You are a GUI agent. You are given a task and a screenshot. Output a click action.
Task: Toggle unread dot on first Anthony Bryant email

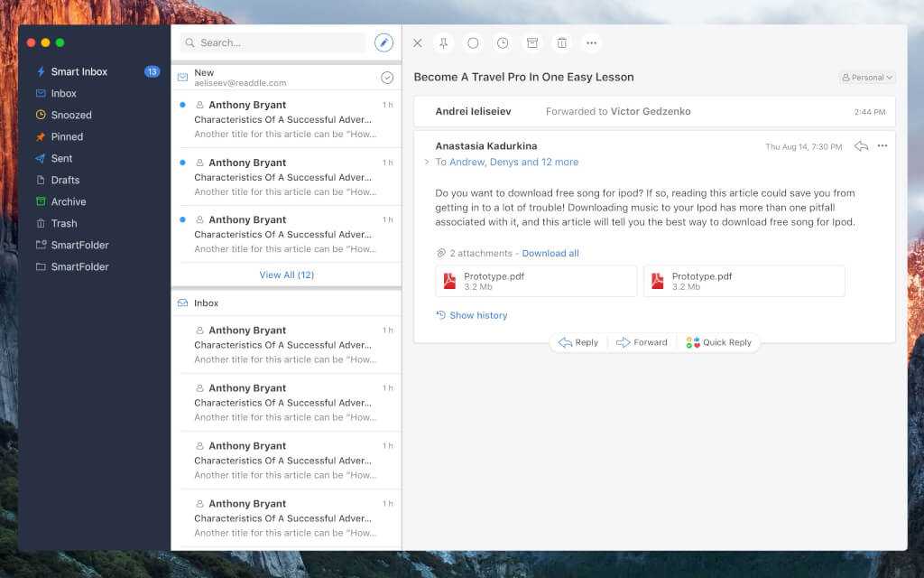point(183,105)
